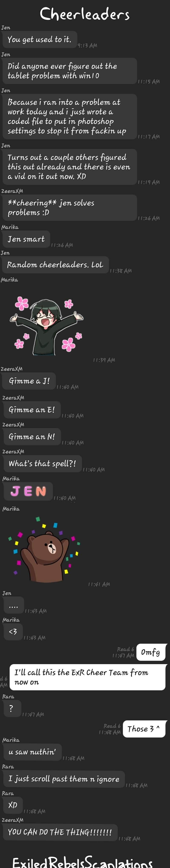Click the pink JEN letters sticker
This screenshot has height=868, width=170.
pyautogui.click(x=28, y=491)
